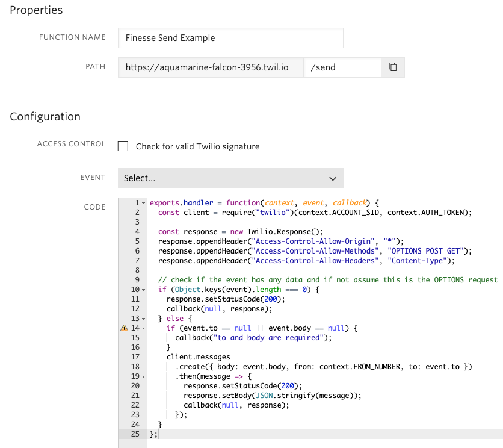Click the client.messages line 17
503x448 pixels.
pos(198,357)
